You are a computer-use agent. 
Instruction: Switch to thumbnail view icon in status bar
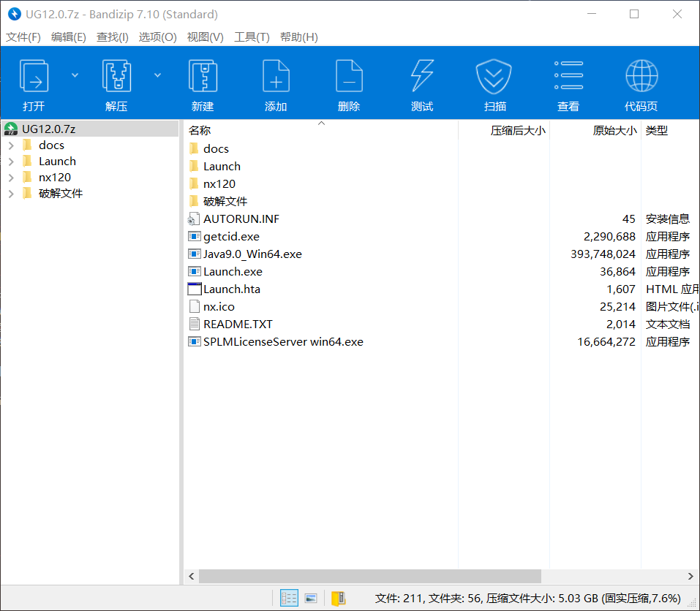coord(311,598)
